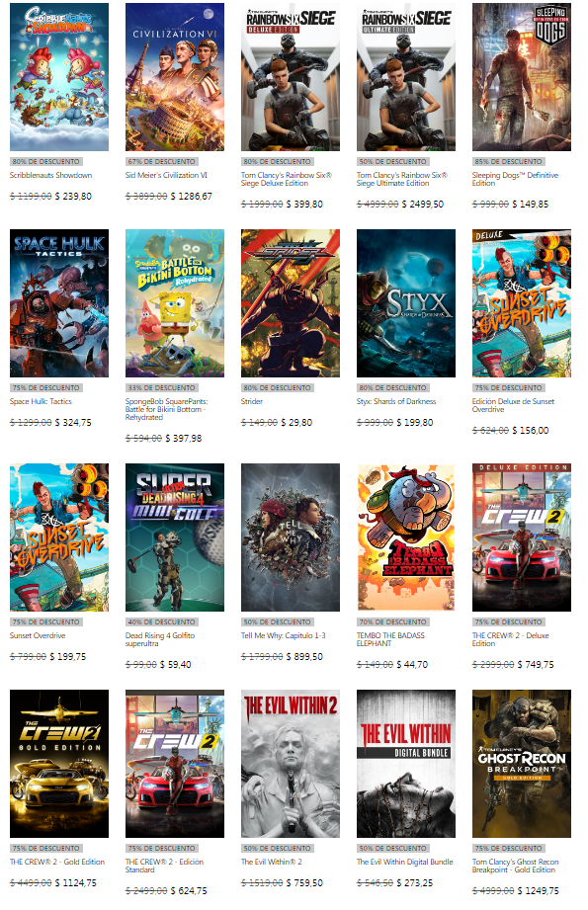Image resolution: width=588 pixels, height=910 pixels.
Task: Click the Dead Rising 4 Golfito superultra title
Action: click(160, 639)
